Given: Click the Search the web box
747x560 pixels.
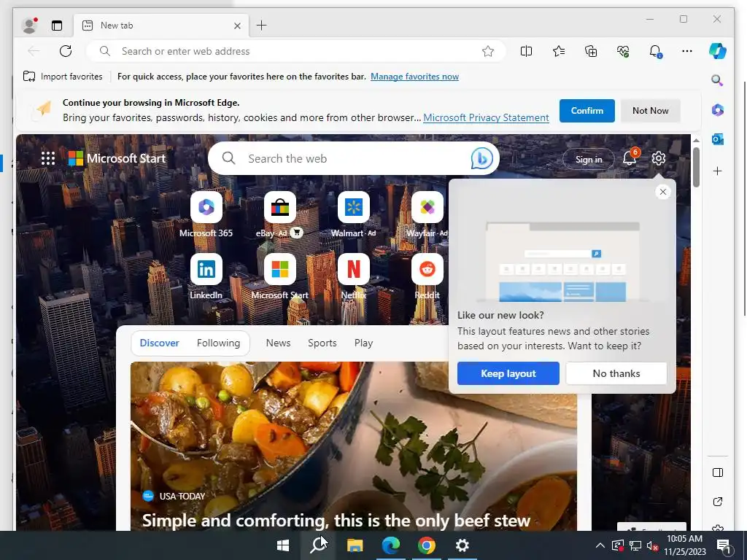Looking at the screenshot, I should pos(354,158).
